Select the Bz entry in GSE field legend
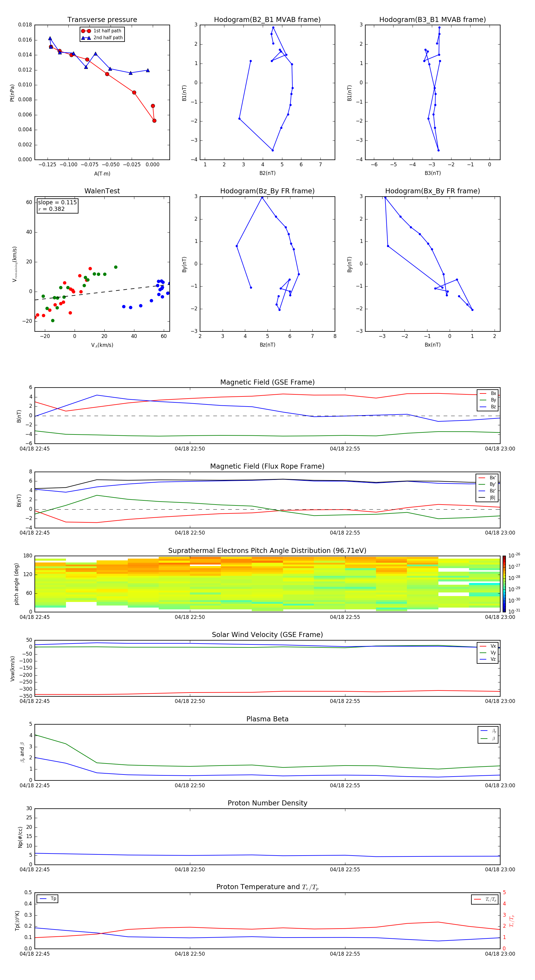 [x=488, y=407]
